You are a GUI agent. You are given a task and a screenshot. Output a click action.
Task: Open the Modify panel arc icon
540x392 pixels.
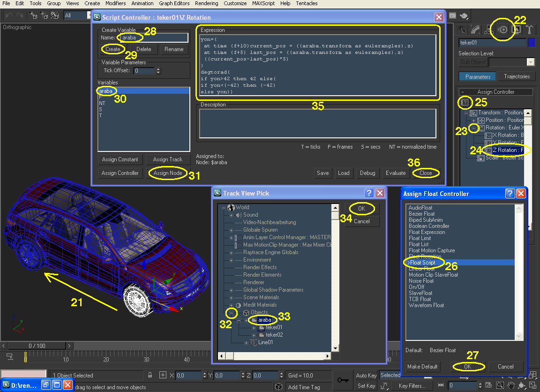pos(476,30)
